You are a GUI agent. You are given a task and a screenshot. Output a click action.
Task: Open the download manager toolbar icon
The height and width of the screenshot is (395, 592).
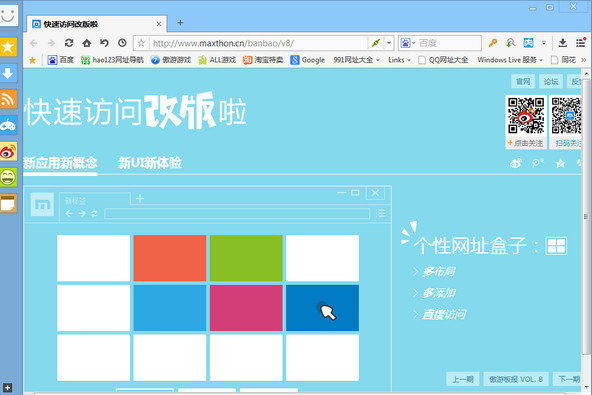563,43
